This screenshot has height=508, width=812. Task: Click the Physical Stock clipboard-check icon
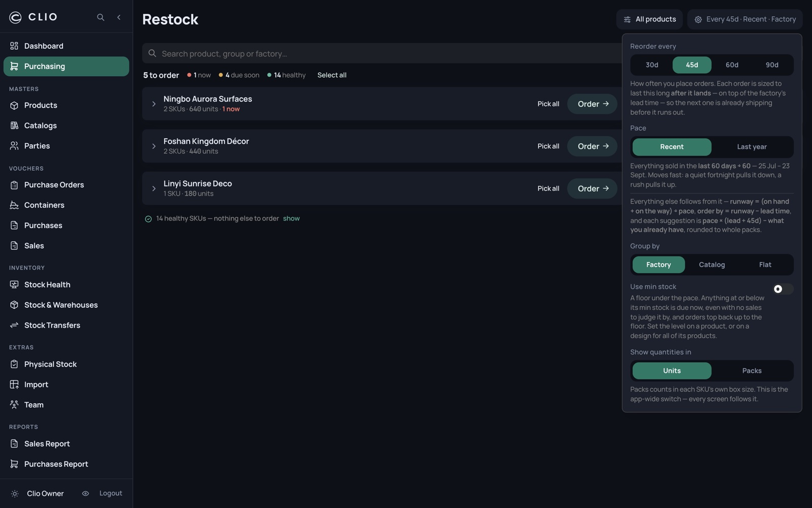coord(14,364)
